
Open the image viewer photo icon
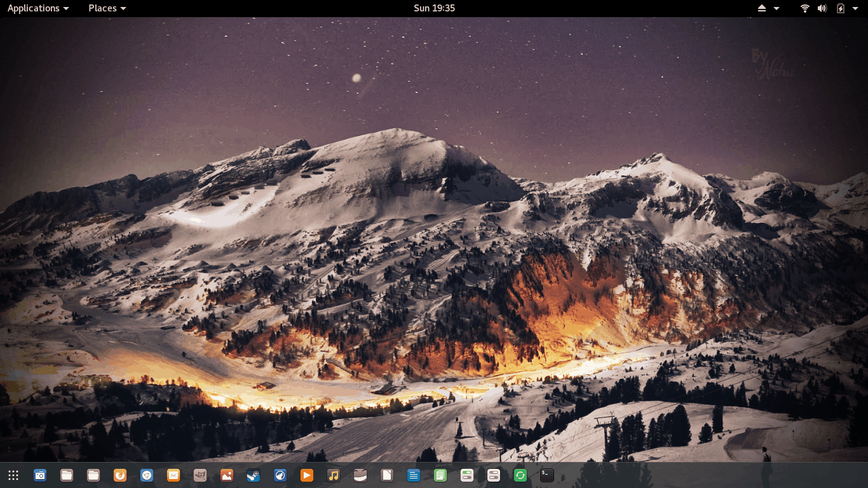click(227, 475)
